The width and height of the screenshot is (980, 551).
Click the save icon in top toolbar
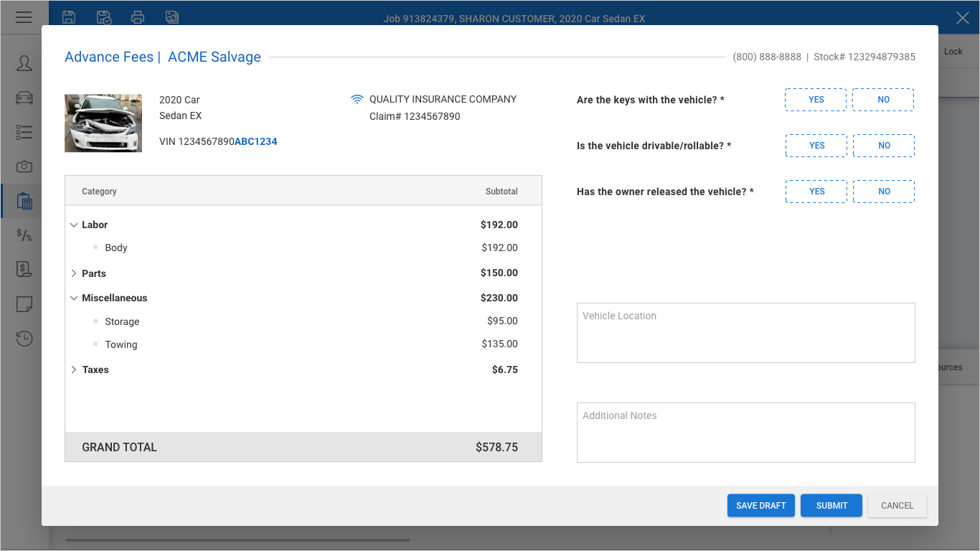(69, 18)
